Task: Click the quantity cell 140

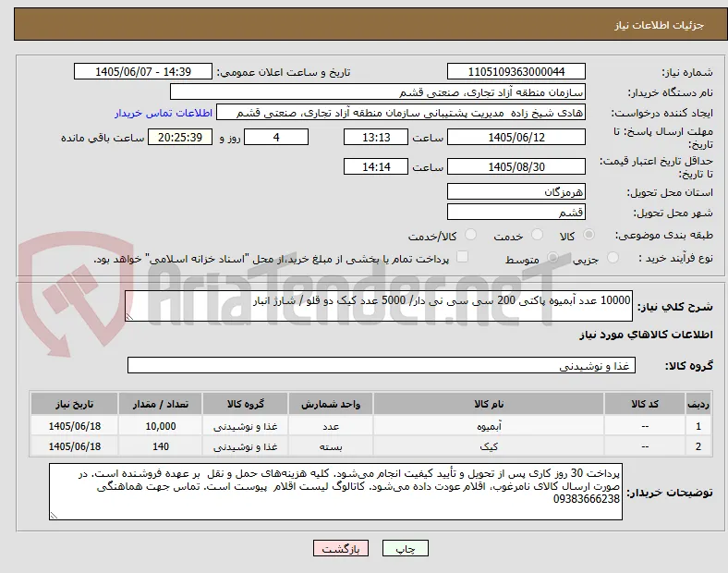Action: 160,446
